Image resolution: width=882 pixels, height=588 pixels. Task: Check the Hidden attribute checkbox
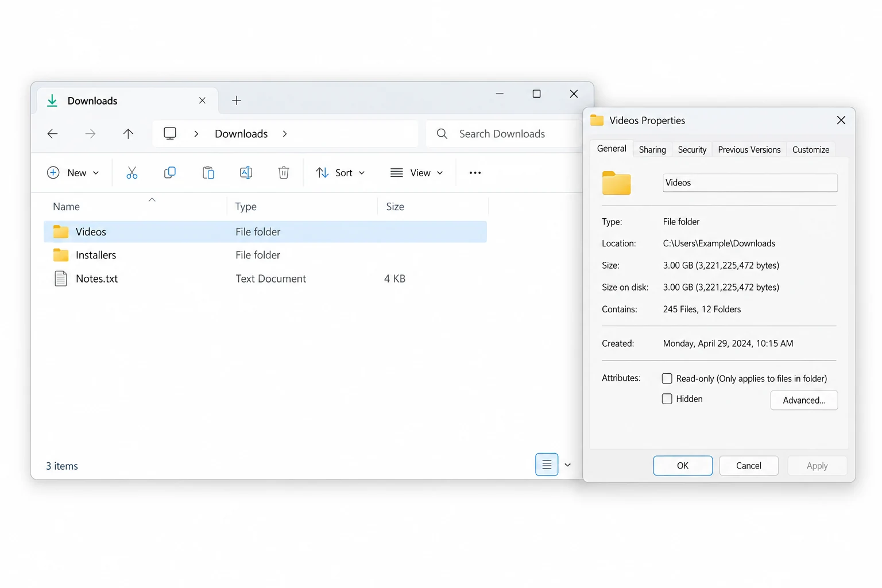tap(667, 399)
